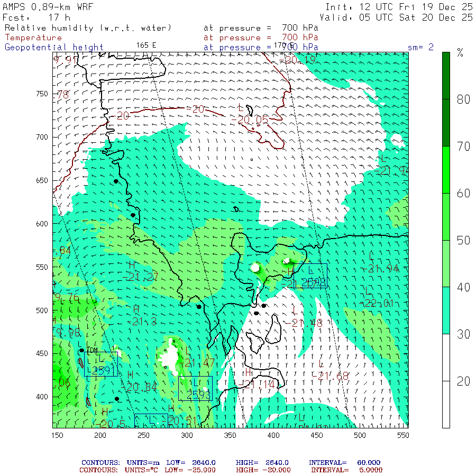This screenshot has height=476, width=476.
Task: Click the 'Fcst: 17 h' forecast hour text
Action: point(36,17)
